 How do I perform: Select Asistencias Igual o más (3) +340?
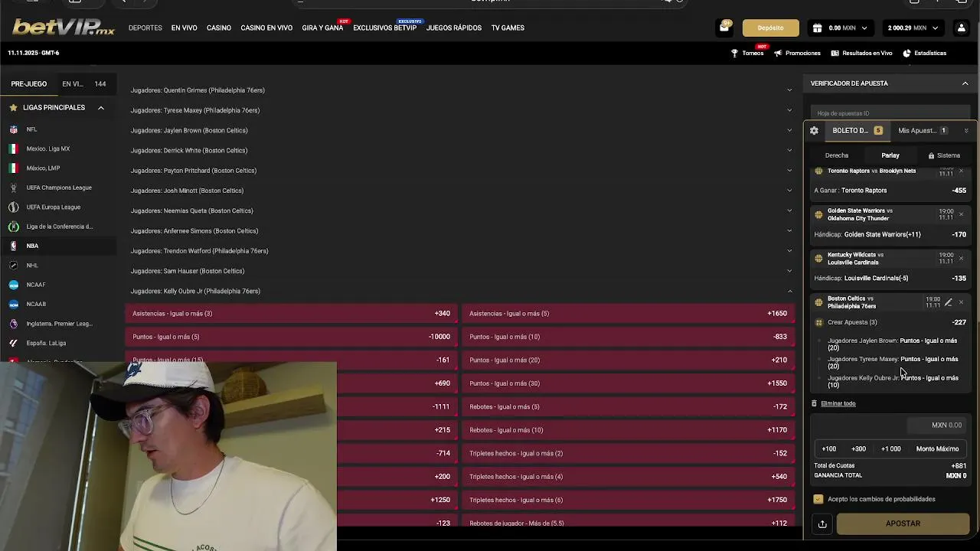pos(292,313)
